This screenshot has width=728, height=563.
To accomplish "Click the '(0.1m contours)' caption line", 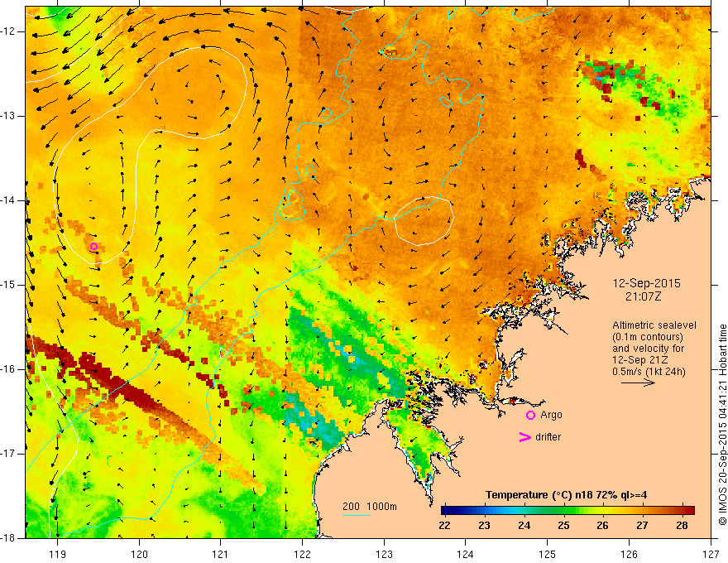I will (648, 337).
